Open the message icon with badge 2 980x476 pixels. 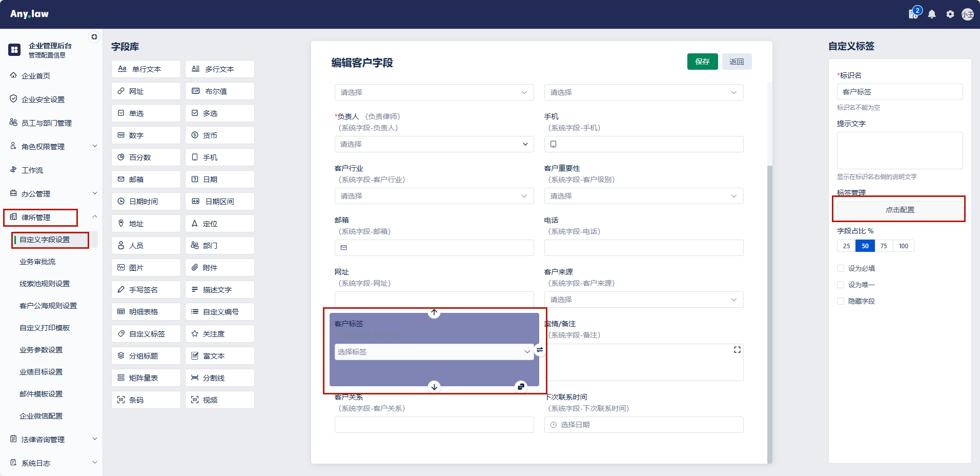coord(914,13)
